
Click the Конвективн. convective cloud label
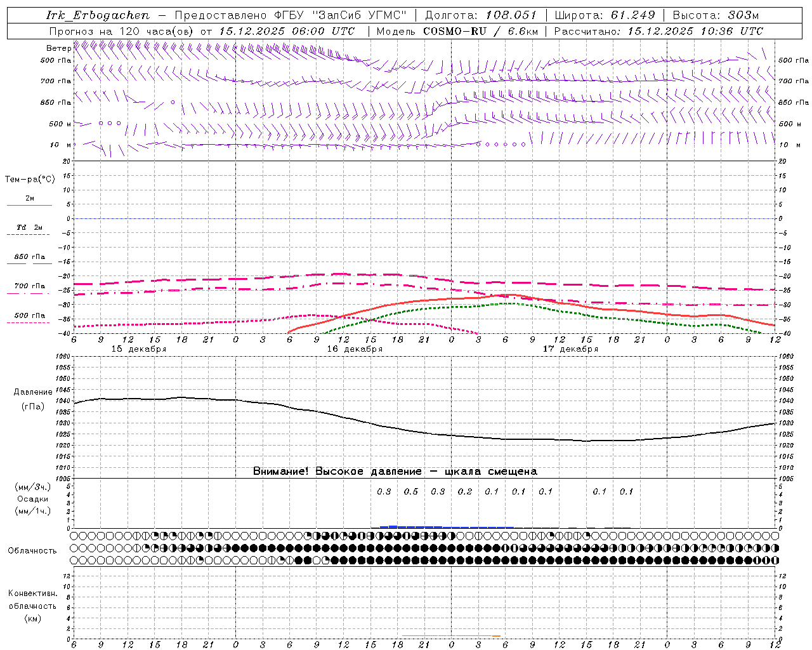pos(32,594)
